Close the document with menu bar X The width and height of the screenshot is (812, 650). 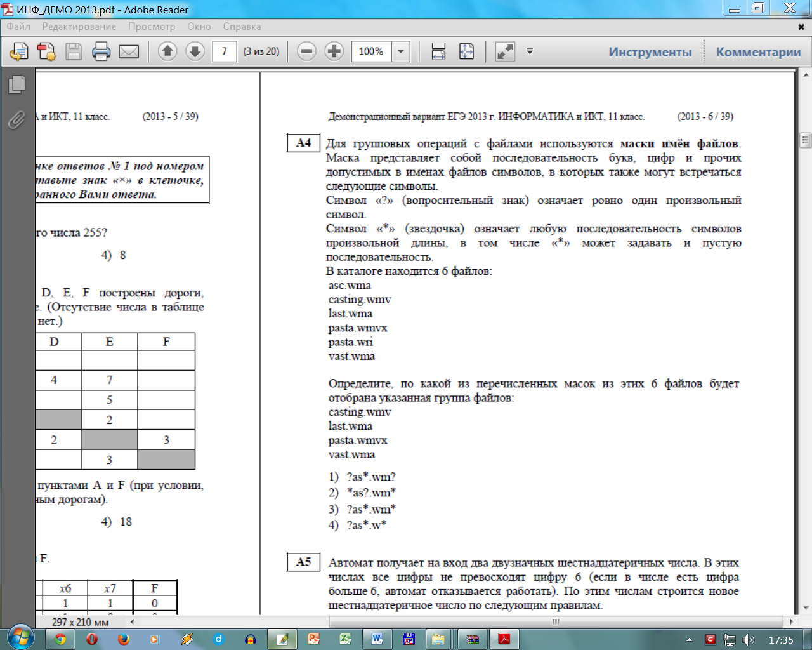[x=801, y=27]
